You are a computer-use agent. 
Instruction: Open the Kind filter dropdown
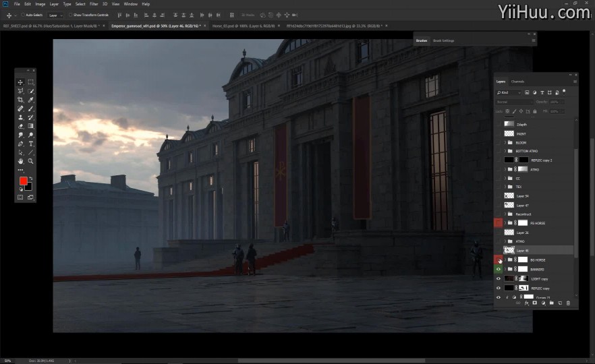509,92
